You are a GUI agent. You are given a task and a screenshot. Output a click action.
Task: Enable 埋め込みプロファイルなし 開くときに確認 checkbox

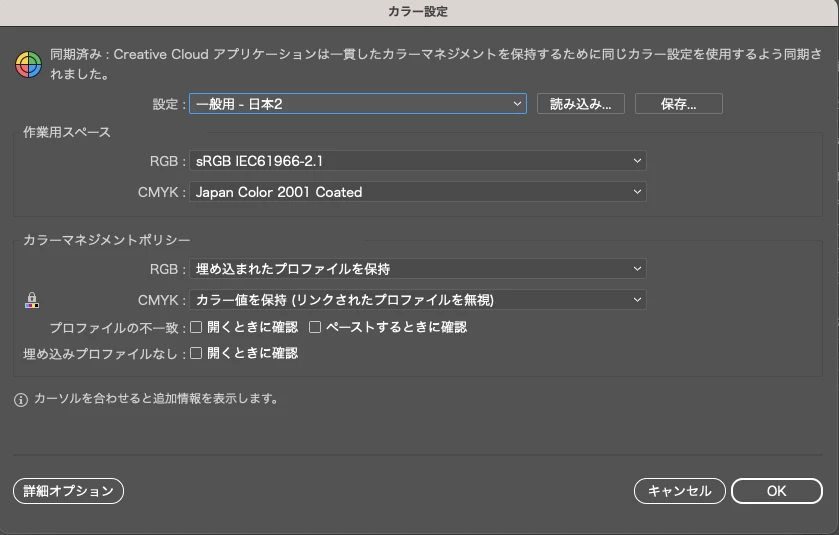tap(196, 353)
